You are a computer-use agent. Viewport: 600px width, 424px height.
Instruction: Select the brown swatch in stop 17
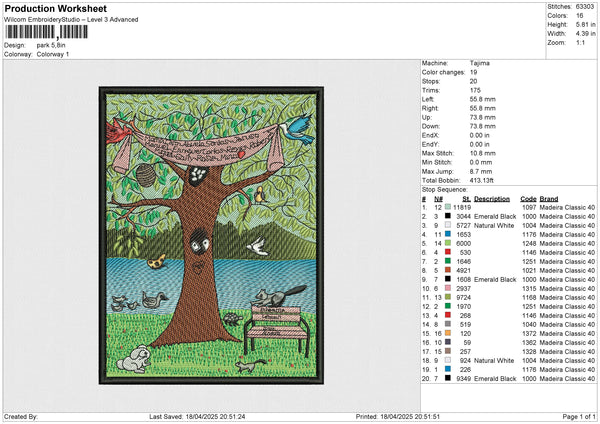[x=449, y=351]
